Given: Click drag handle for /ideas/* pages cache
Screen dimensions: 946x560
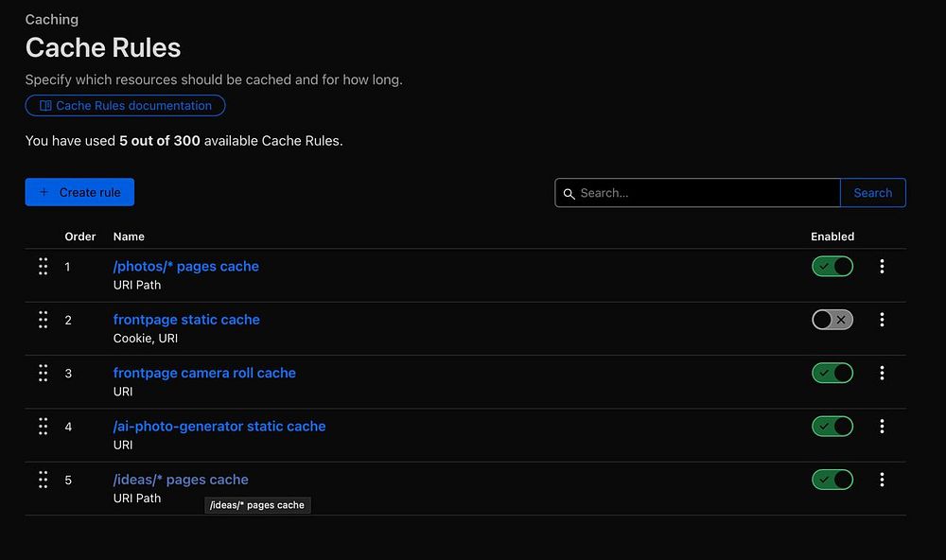Looking at the screenshot, I should [x=43, y=480].
